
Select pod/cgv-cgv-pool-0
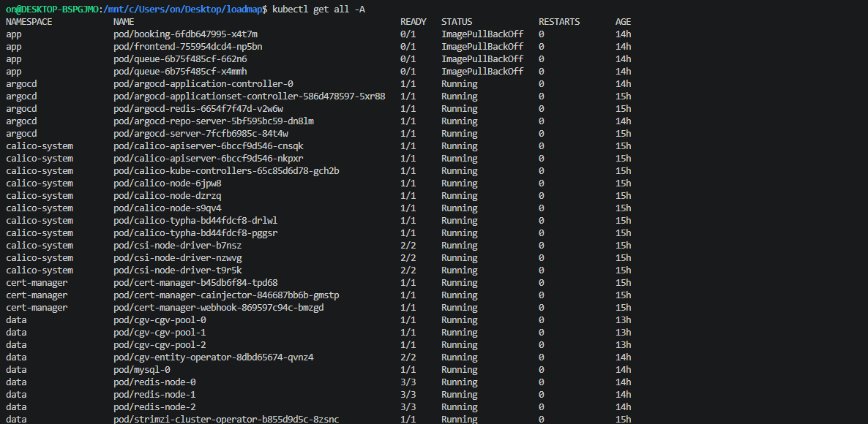(160, 320)
